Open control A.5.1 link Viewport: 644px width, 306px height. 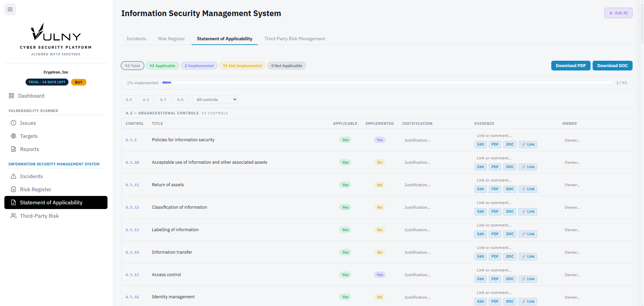(131, 140)
